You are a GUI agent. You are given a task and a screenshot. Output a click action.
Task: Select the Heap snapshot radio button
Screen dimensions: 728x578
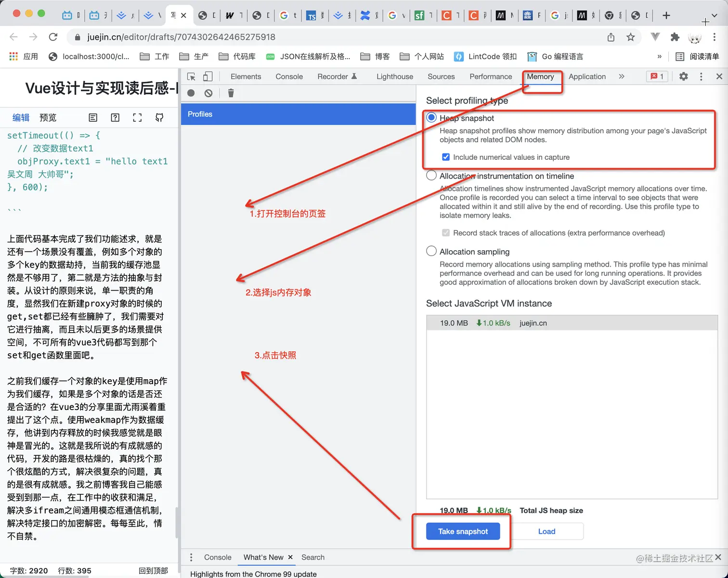431,117
